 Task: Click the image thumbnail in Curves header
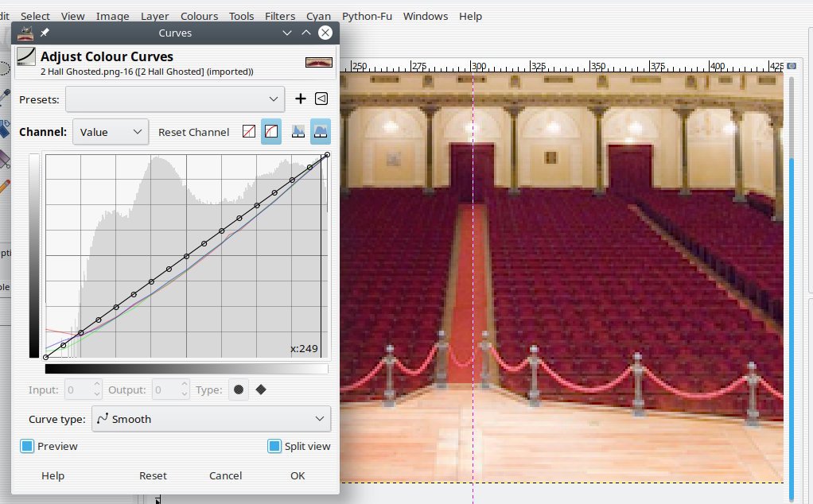(x=319, y=63)
